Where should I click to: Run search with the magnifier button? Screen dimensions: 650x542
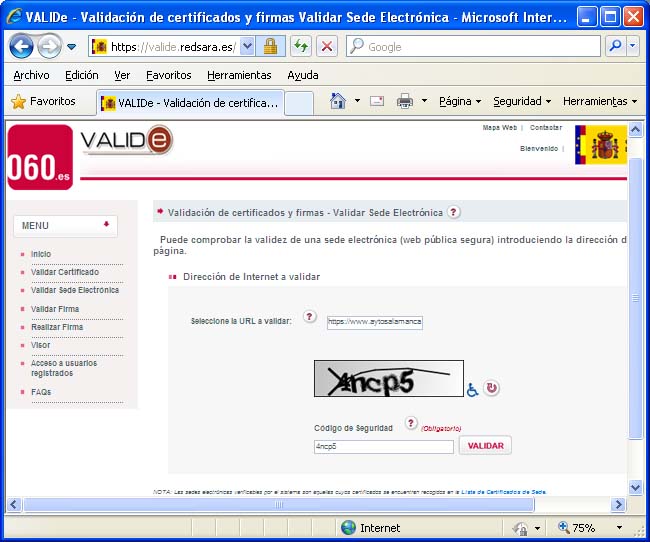616,46
